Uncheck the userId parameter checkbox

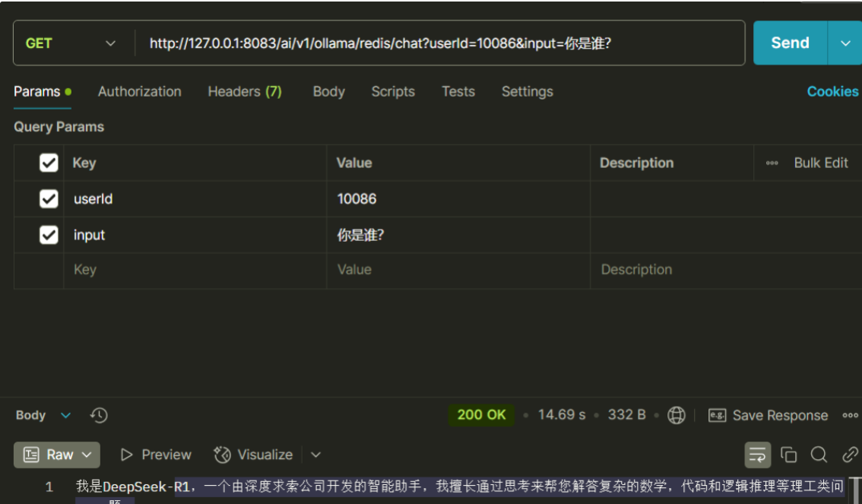(x=49, y=198)
